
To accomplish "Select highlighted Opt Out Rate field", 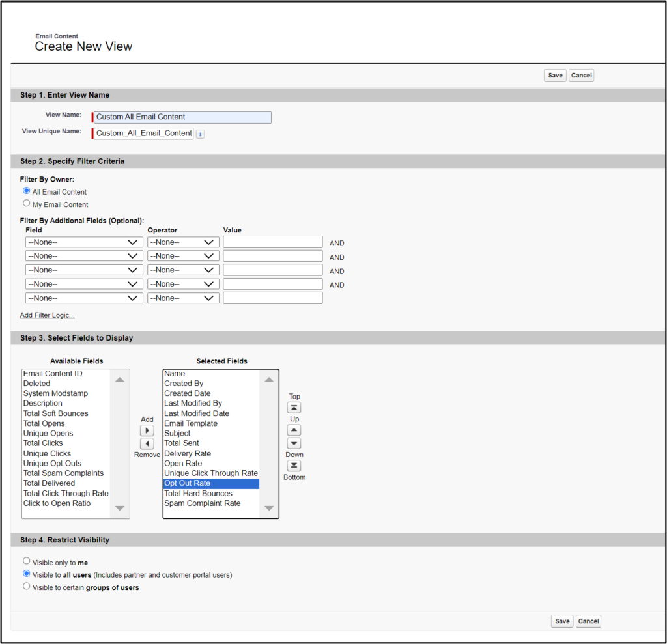I will click(x=212, y=483).
